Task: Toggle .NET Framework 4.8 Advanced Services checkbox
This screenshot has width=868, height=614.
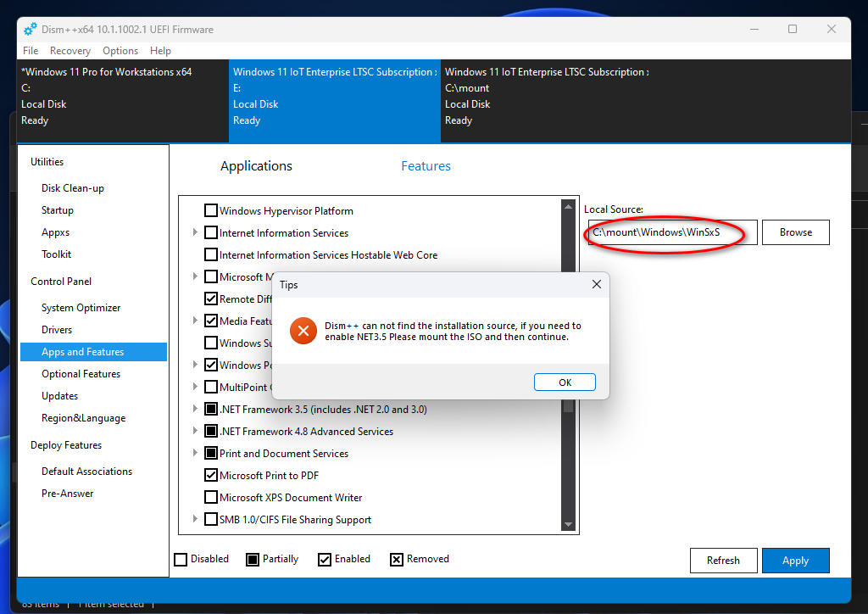Action: pos(210,432)
